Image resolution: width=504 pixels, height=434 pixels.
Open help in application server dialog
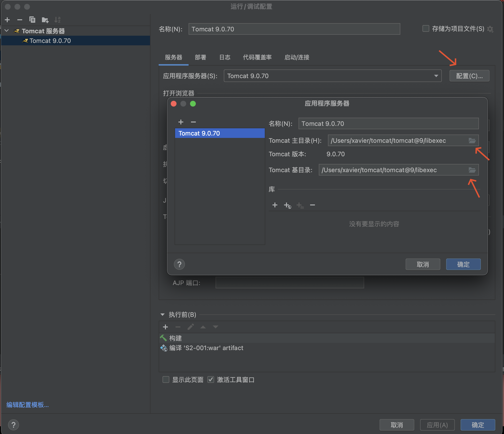pos(179,264)
